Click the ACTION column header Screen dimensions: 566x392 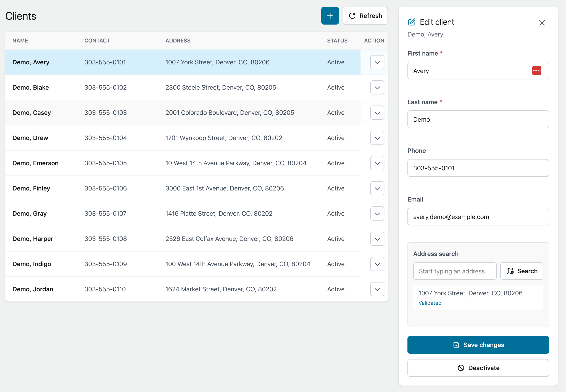click(x=374, y=41)
